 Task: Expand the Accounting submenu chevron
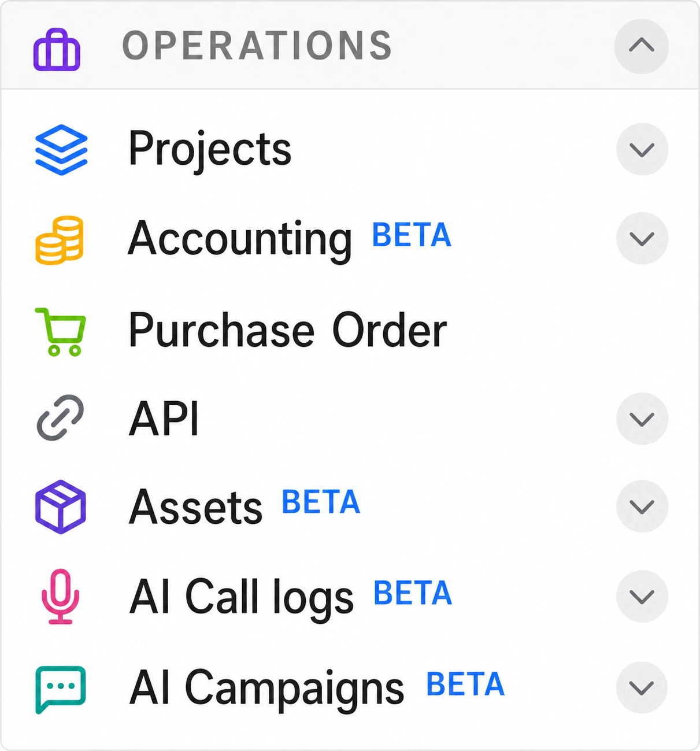(642, 238)
